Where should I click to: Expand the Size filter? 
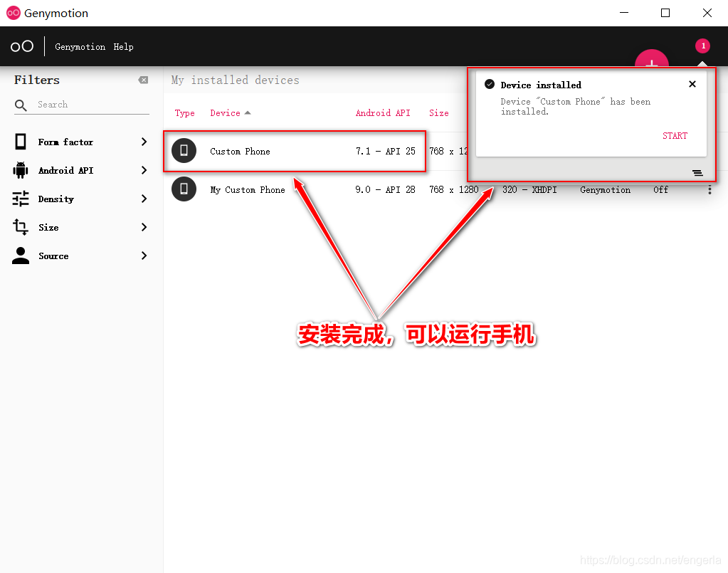pyautogui.click(x=144, y=227)
